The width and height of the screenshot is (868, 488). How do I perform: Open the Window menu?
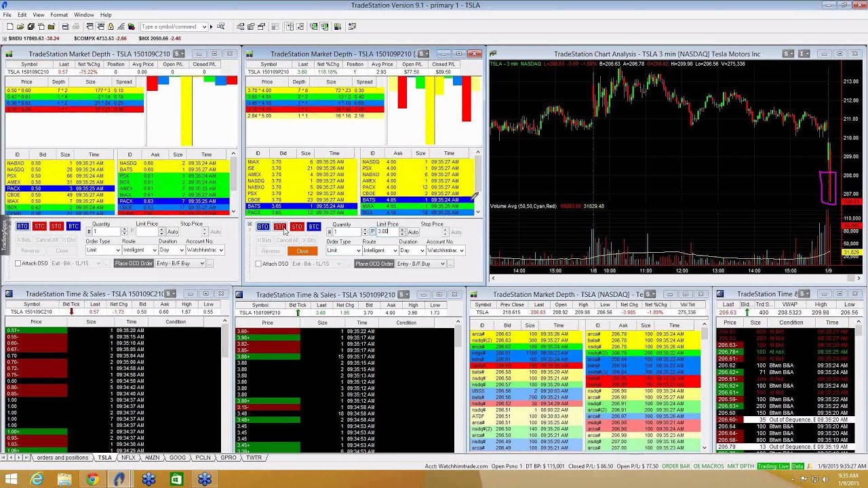click(x=84, y=14)
